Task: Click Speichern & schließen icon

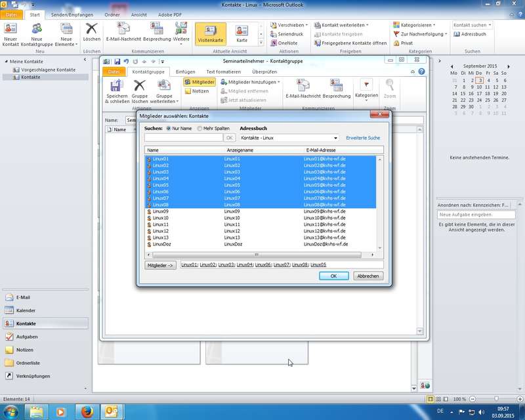Action: (117, 86)
